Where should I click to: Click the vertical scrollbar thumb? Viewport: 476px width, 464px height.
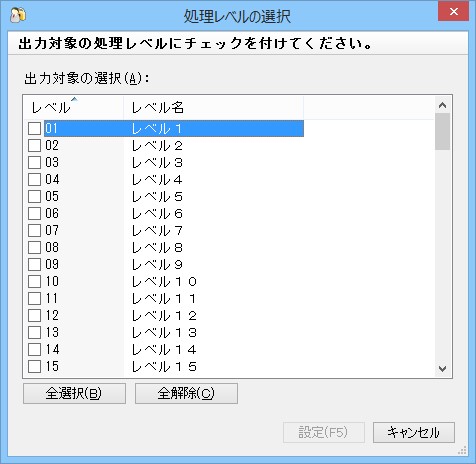click(442, 131)
